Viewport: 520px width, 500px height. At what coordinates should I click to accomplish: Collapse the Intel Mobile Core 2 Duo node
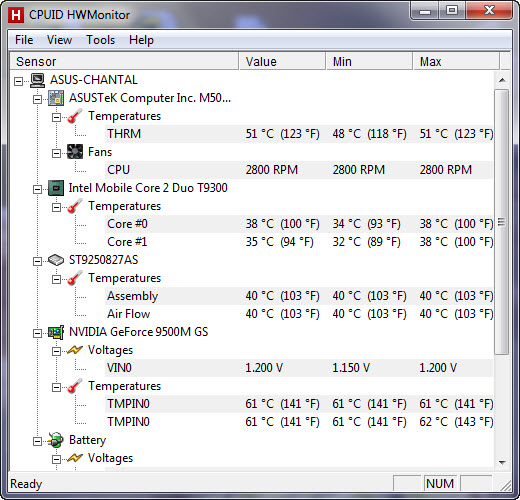[x=38, y=189]
